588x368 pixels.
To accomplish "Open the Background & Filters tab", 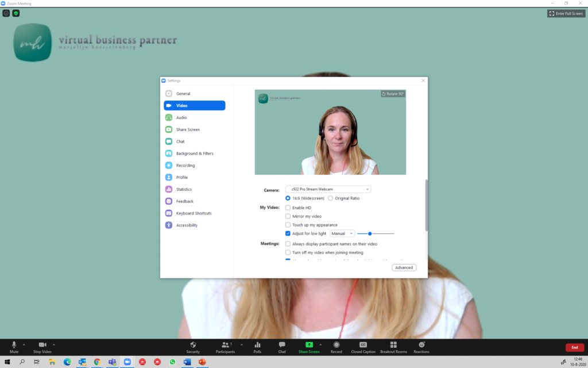I will (x=195, y=154).
